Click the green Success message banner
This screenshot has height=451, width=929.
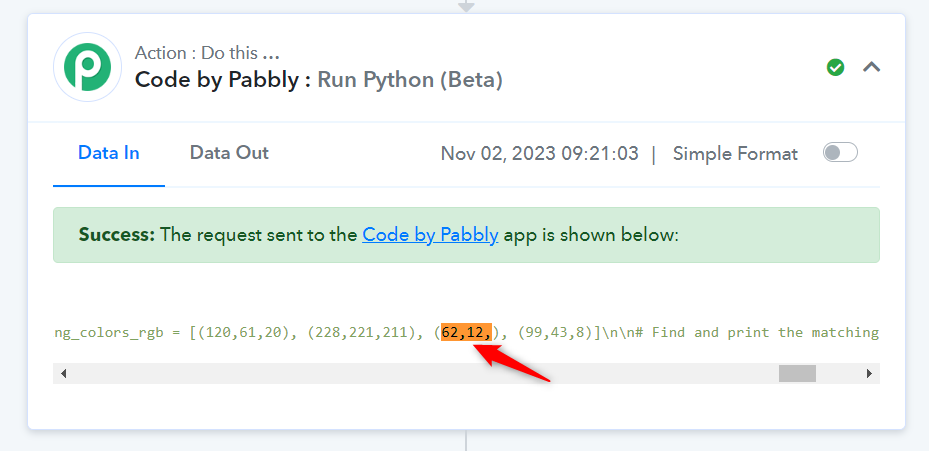pos(466,235)
